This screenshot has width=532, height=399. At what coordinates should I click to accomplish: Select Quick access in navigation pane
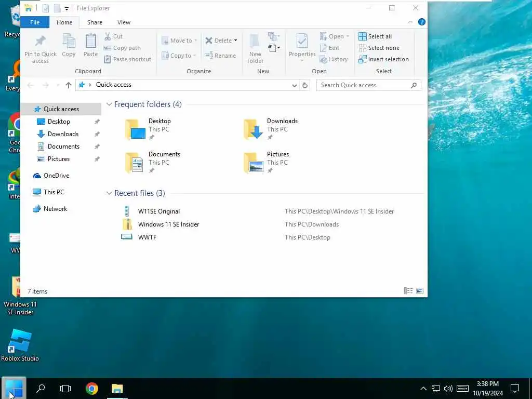tap(61, 109)
